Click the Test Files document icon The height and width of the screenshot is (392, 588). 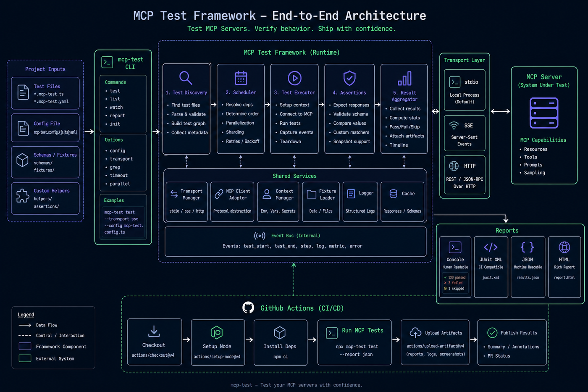tap(23, 92)
